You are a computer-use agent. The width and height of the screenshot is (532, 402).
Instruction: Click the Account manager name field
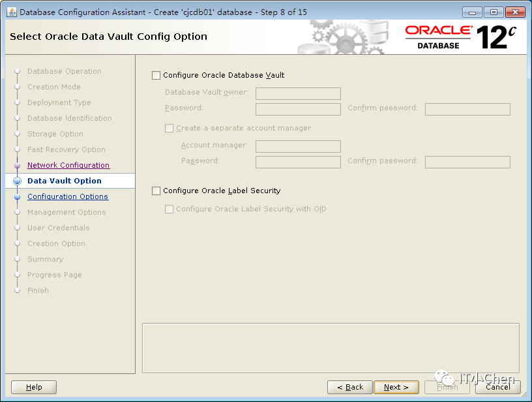click(x=298, y=146)
